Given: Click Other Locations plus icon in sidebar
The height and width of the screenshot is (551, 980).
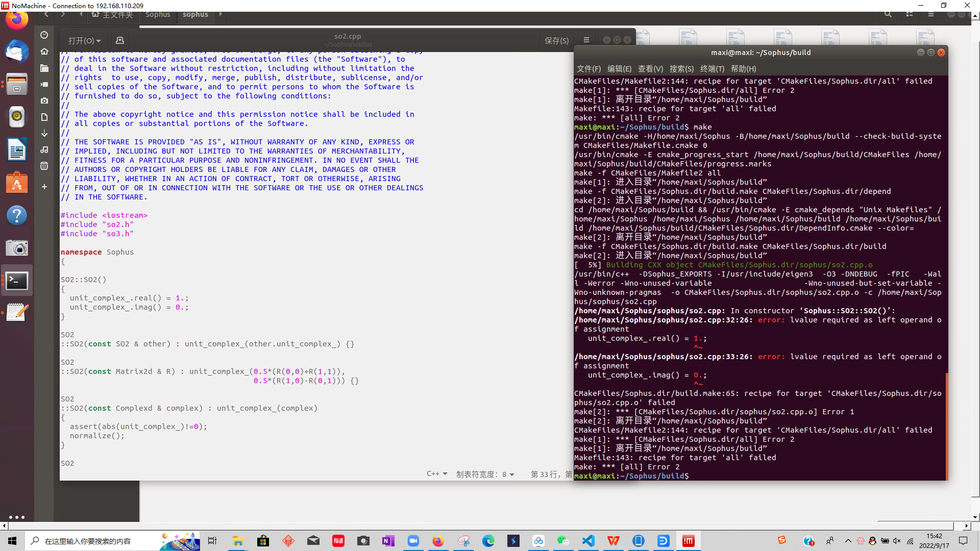Looking at the screenshot, I should pyautogui.click(x=44, y=187).
